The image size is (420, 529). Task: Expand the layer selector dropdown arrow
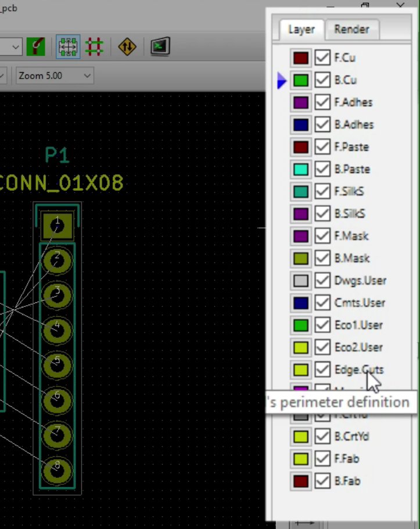click(x=16, y=47)
